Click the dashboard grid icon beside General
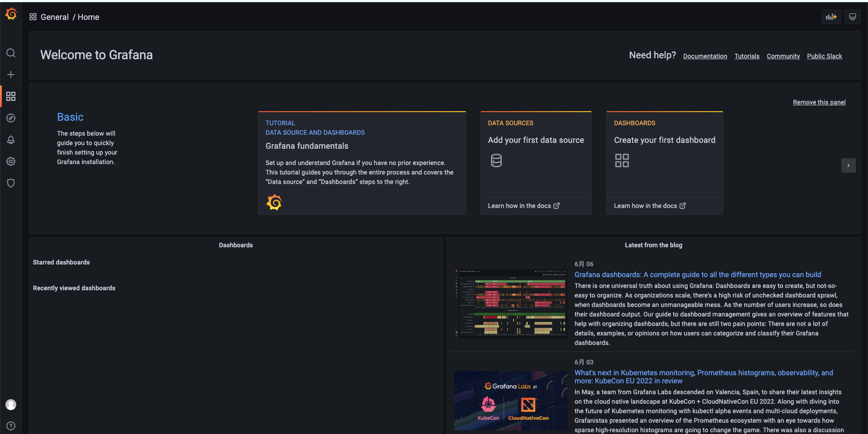This screenshot has width=868, height=434. point(33,17)
